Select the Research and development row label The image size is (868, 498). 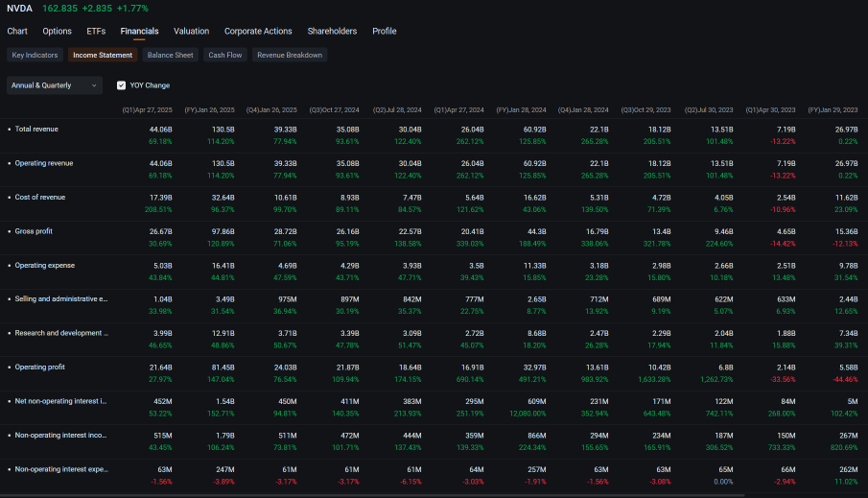pos(61,333)
